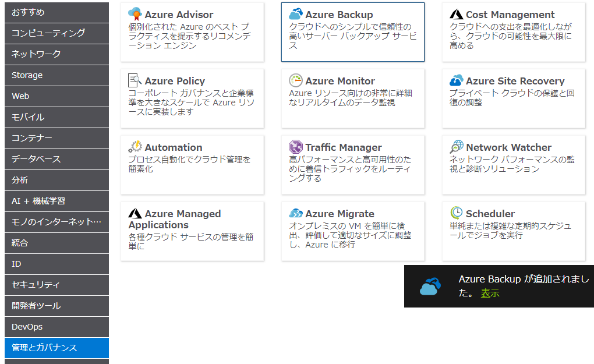Click the Automation description text
The height and width of the screenshot is (364, 594).
tap(189, 164)
